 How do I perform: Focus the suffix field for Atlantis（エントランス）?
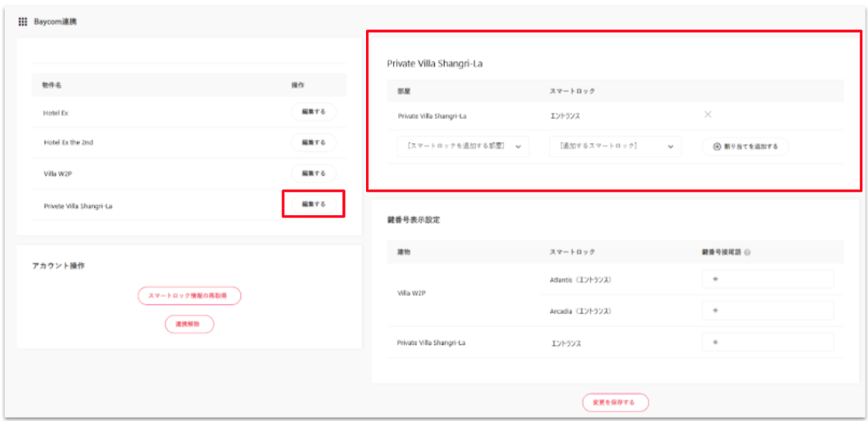767,280
